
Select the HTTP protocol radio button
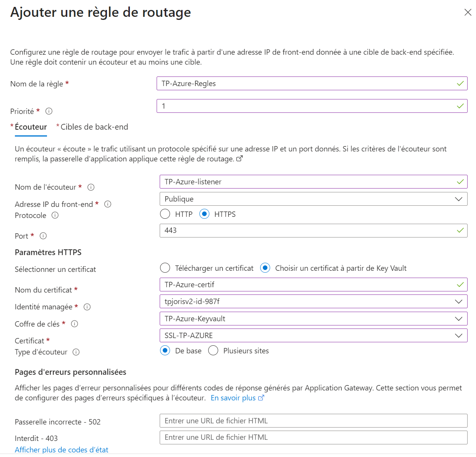click(x=165, y=214)
